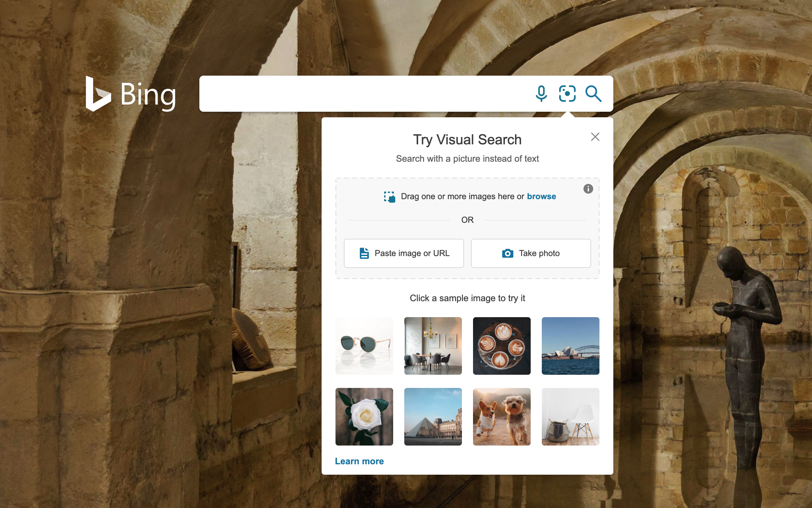Click the microphone icon in search bar
812x508 pixels.
click(x=540, y=94)
